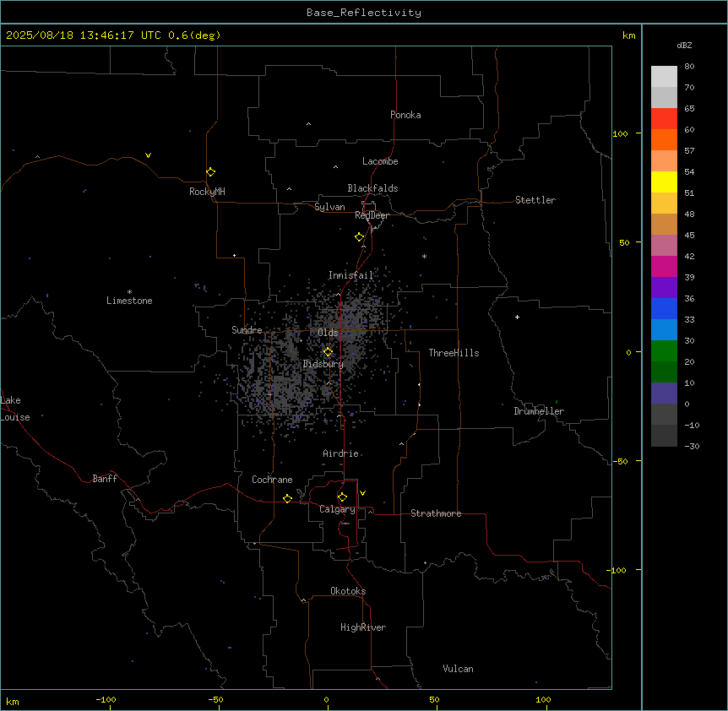Select the yellow diamond marker south of RedDeer

point(359,237)
